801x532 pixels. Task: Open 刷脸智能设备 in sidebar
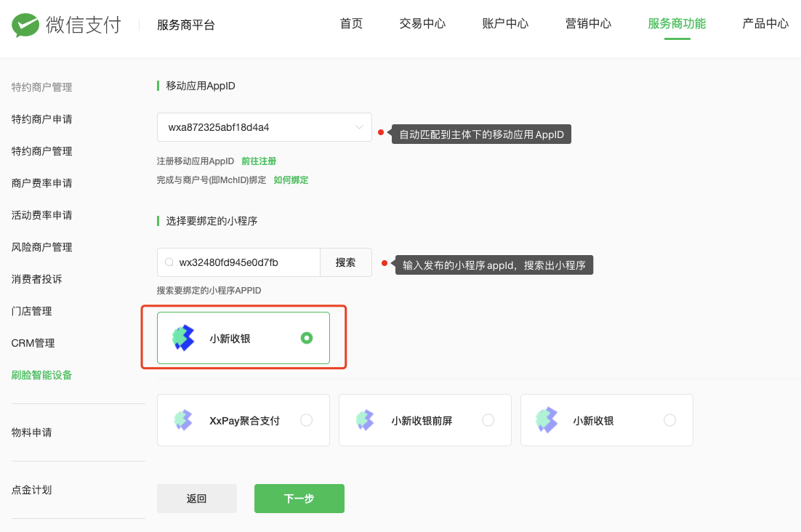(42, 375)
